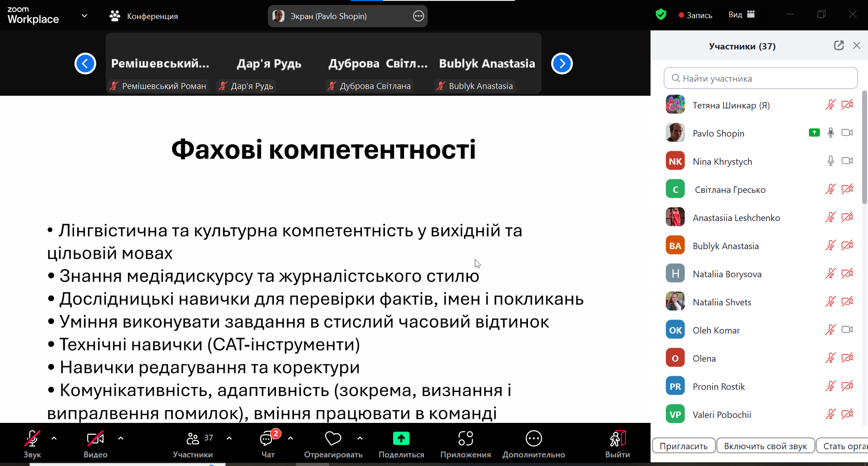
Task: Click the unmute yourself button
Action: click(765, 446)
